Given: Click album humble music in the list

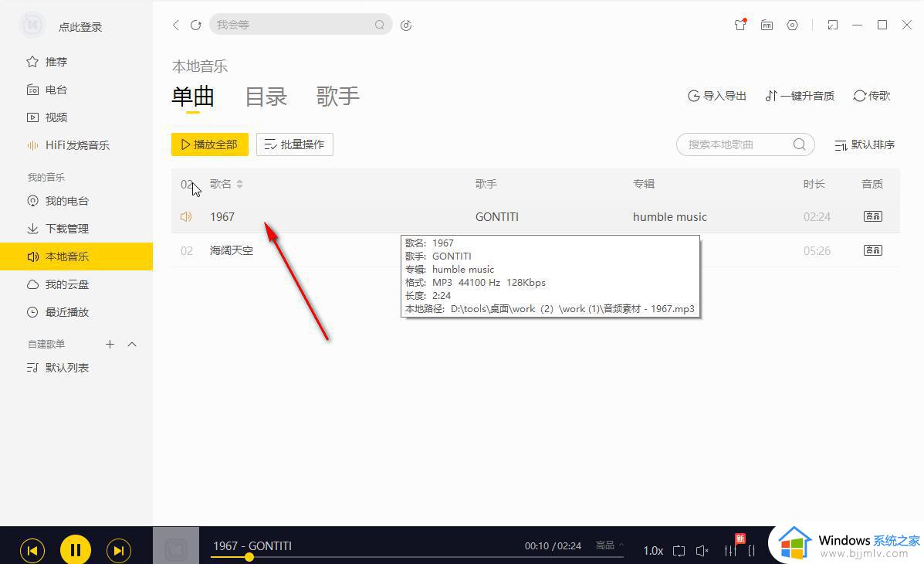Looking at the screenshot, I should [x=670, y=217].
